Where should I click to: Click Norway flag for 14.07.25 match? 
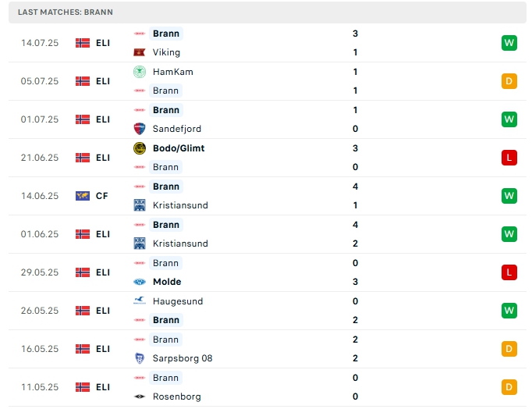[x=83, y=43]
